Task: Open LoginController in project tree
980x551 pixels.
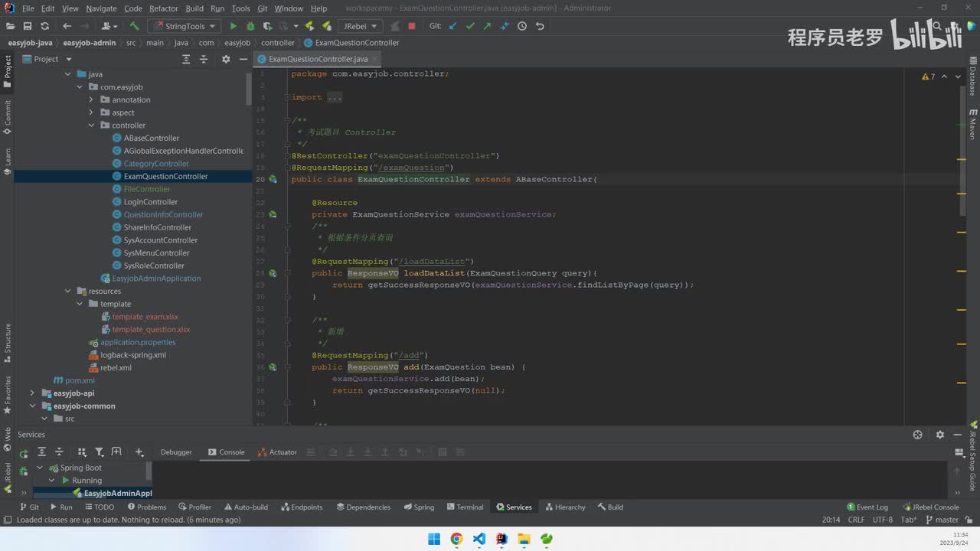Action: tap(150, 202)
